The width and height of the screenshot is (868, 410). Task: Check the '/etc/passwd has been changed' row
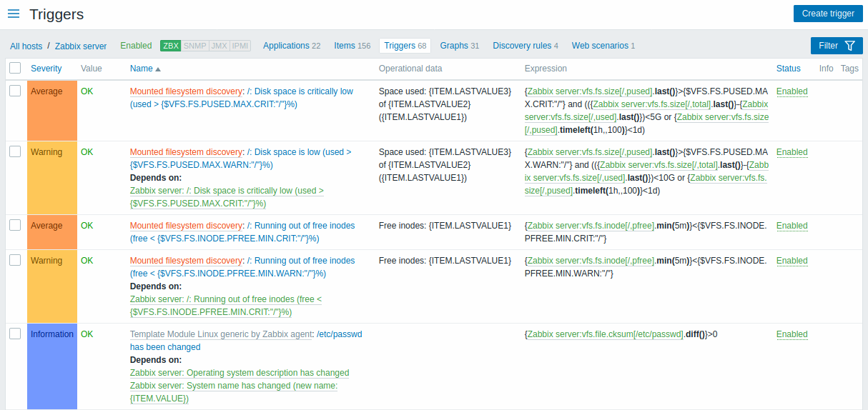click(15, 334)
